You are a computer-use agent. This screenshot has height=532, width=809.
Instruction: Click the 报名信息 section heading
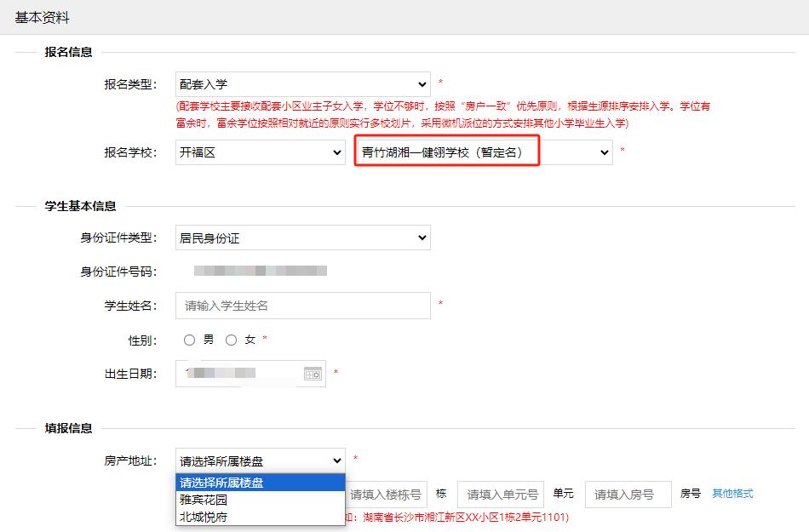click(68, 52)
